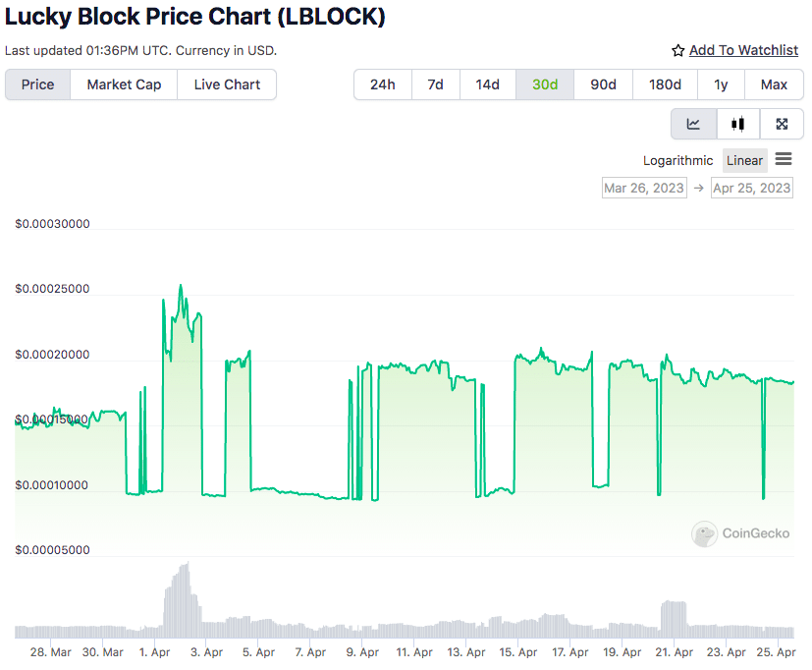Click the 19. Apr date label

point(622,652)
